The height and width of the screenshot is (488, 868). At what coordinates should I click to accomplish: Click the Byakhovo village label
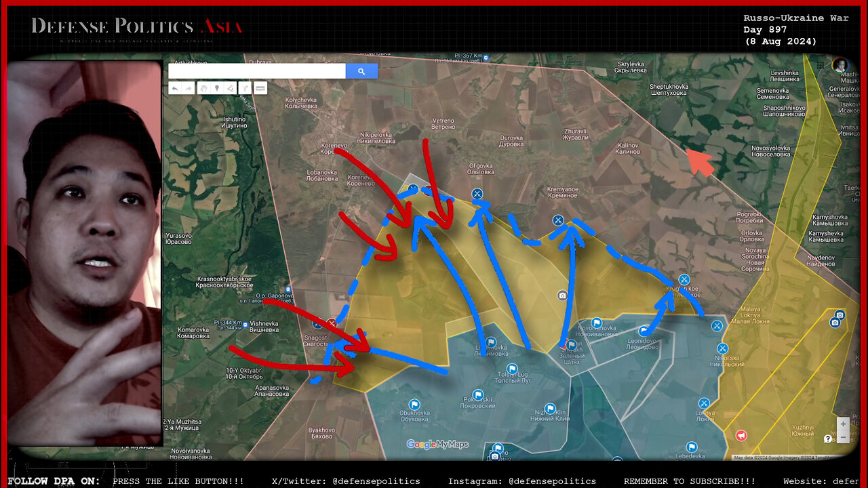pos(321,433)
